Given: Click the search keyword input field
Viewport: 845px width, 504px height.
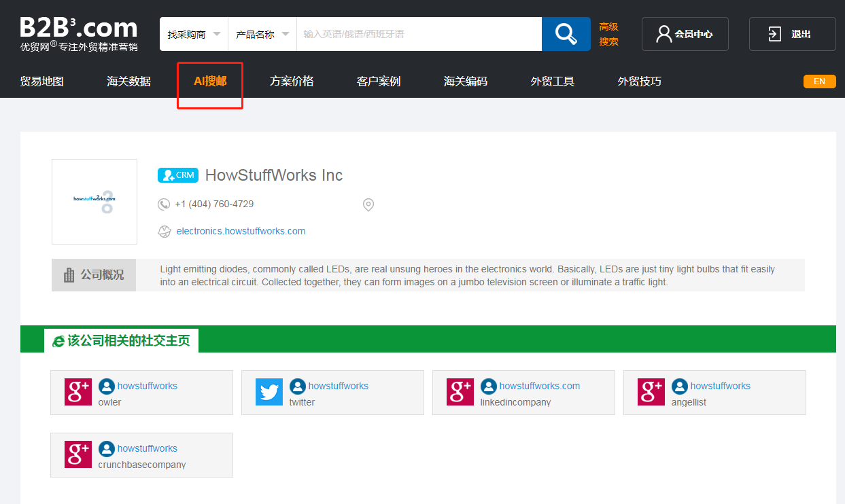Looking at the screenshot, I should (x=419, y=34).
